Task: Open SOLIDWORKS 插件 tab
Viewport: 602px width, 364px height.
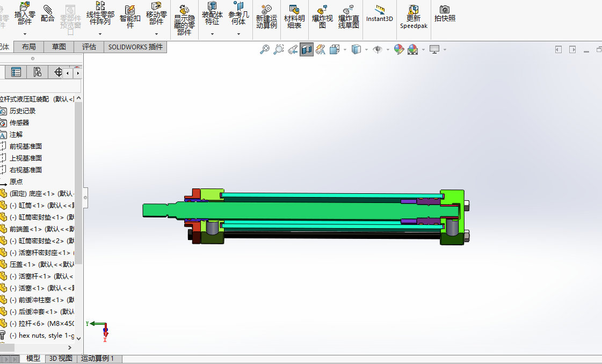Action: tap(135, 47)
